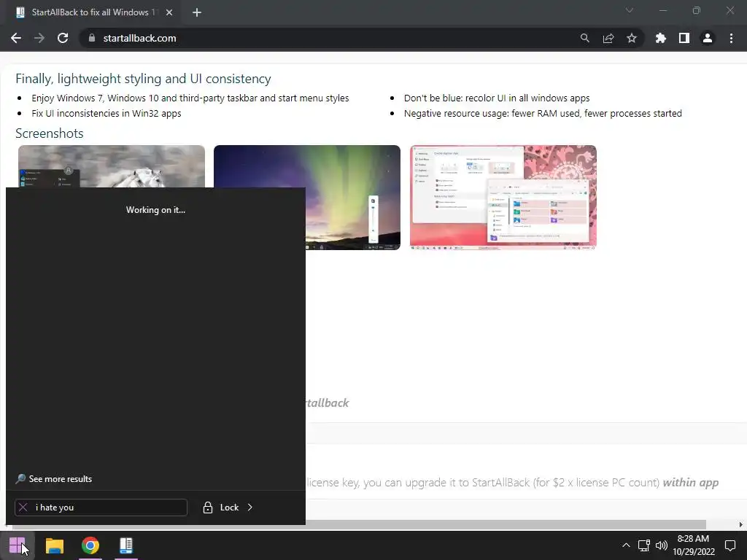This screenshot has width=747, height=560.
Task: Open the zoom magnifier icon in address bar
Action: 584,38
